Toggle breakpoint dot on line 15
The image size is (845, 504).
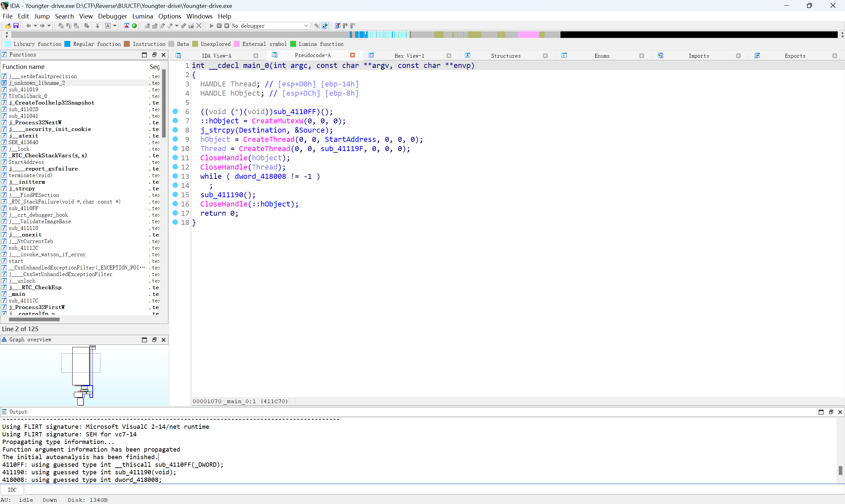click(x=175, y=194)
